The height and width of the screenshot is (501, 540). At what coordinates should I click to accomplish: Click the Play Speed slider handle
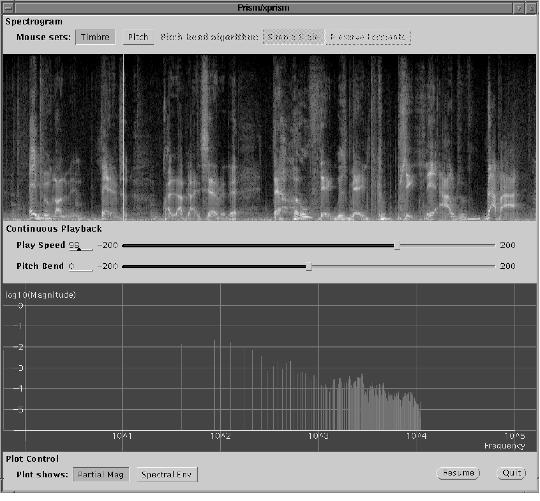tap(397, 246)
